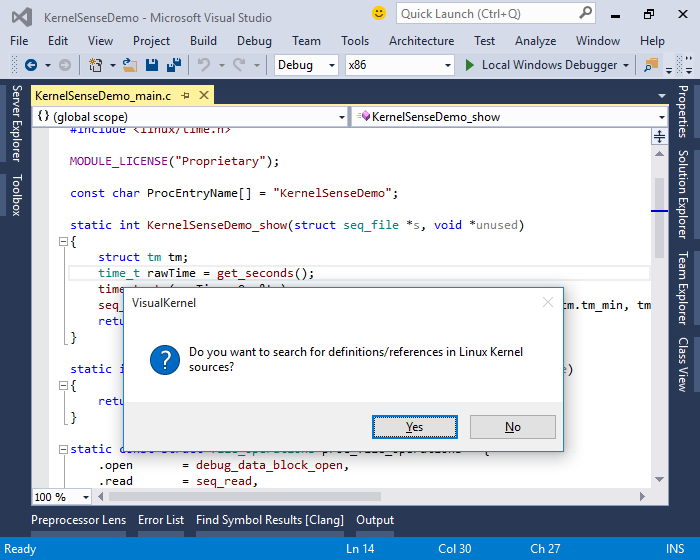Open the View menu
The height and width of the screenshot is (560, 700).
[100, 41]
